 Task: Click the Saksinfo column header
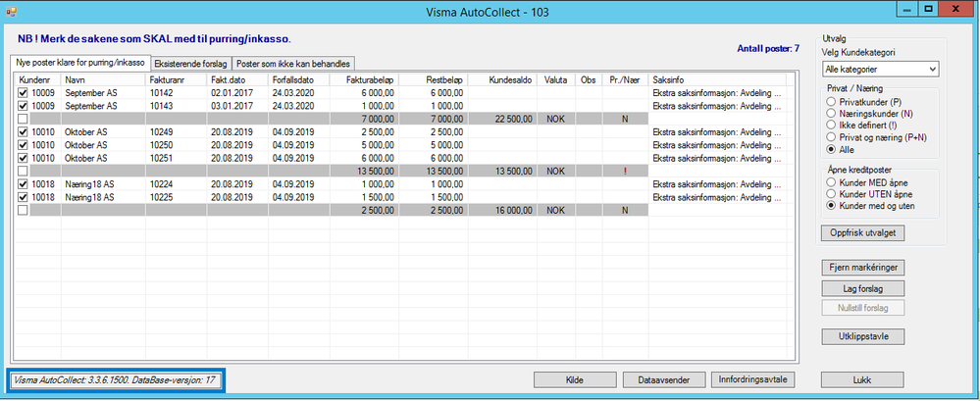point(717,80)
